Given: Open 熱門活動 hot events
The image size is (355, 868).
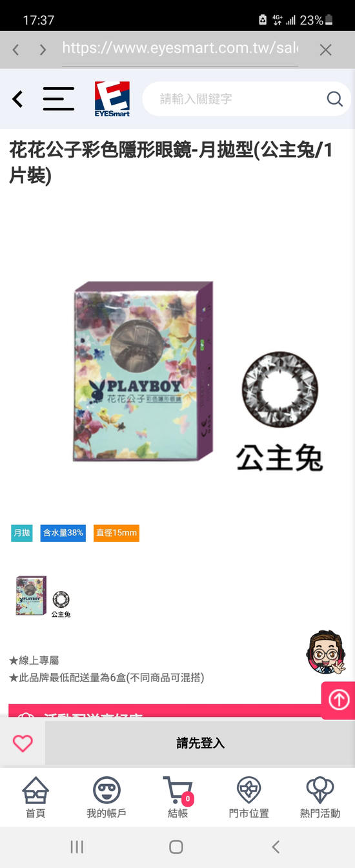Looking at the screenshot, I should [x=319, y=797].
